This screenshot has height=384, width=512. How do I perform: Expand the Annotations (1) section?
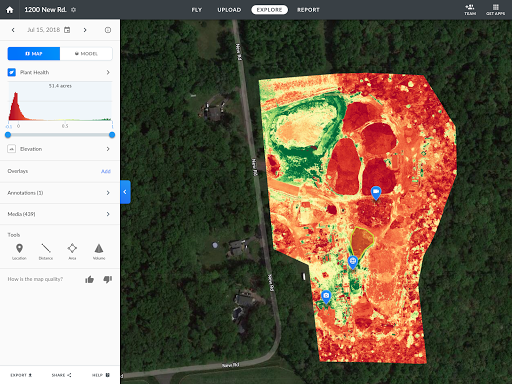click(59, 193)
